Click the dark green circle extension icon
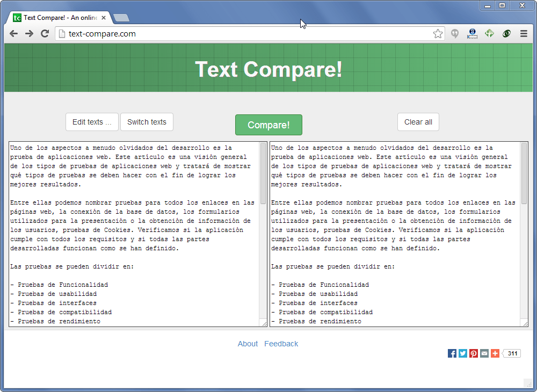The image size is (537, 392). coord(506,33)
